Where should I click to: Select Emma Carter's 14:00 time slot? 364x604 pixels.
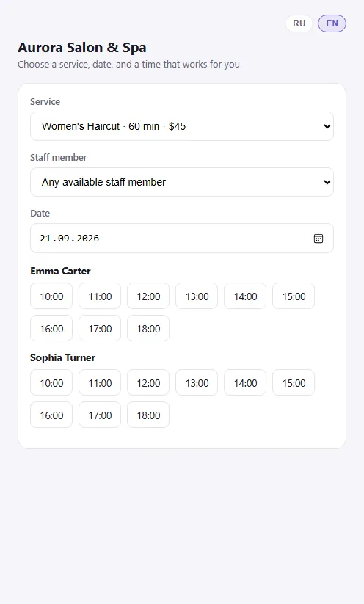tap(245, 296)
